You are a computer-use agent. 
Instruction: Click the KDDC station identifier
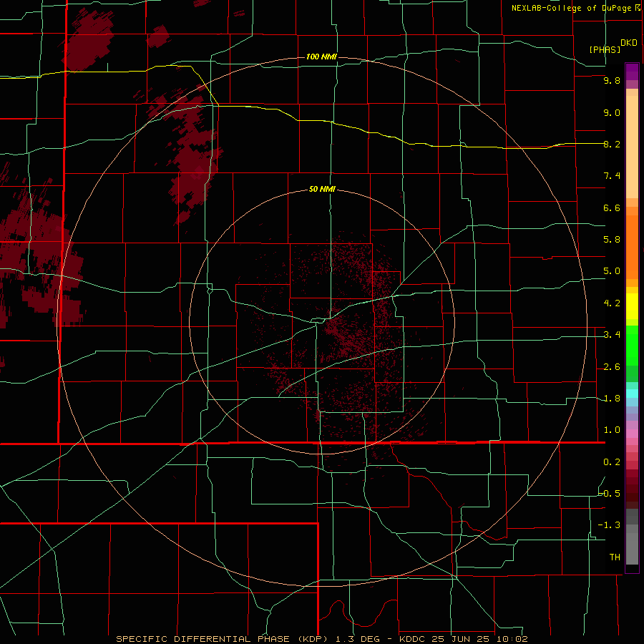point(412,639)
